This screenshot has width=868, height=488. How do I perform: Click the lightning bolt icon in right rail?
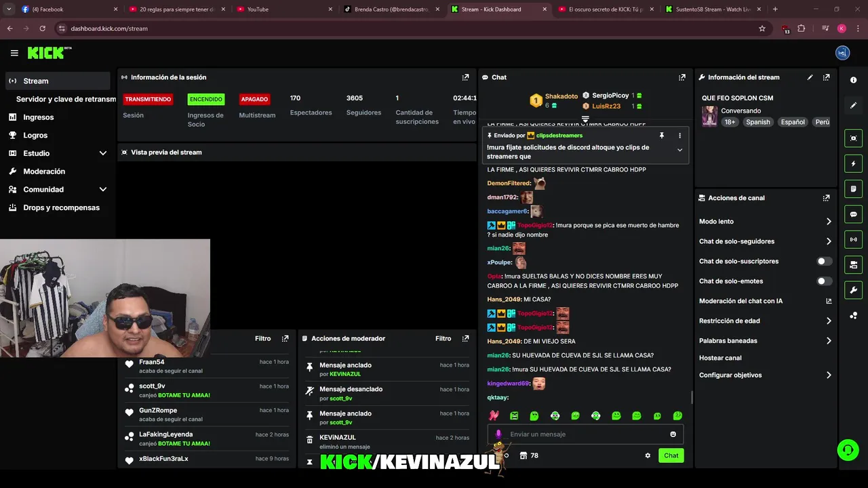tap(853, 163)
